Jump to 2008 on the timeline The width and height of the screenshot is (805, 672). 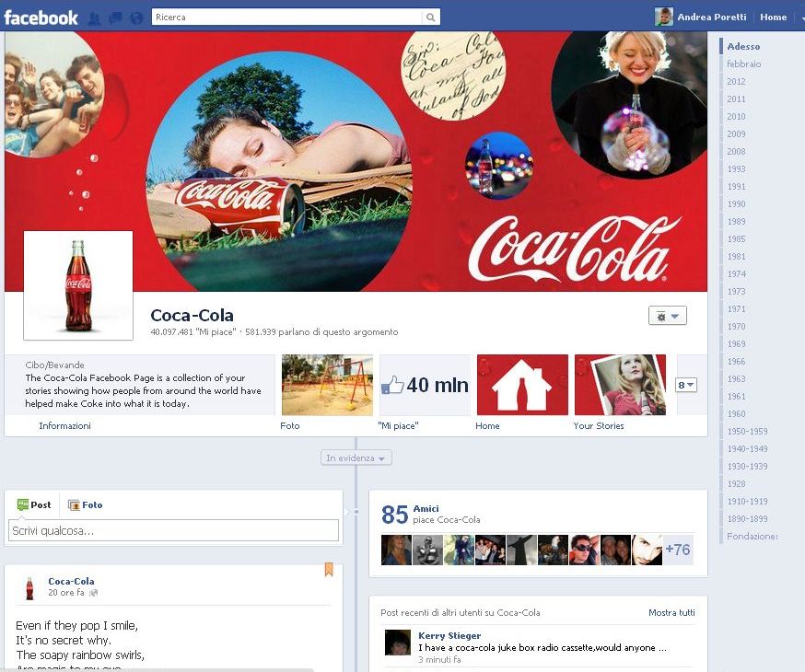736,151
